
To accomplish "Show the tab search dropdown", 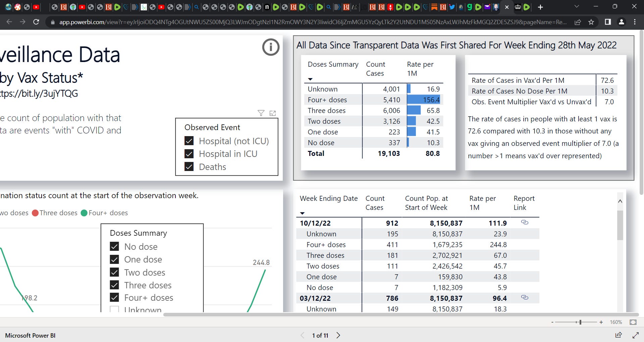I will click(577, 7).
